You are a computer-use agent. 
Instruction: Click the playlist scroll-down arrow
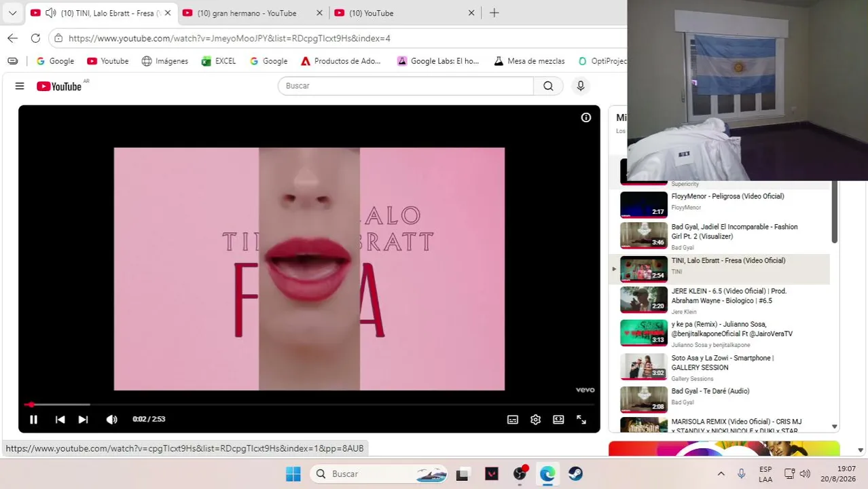(835, 427)
